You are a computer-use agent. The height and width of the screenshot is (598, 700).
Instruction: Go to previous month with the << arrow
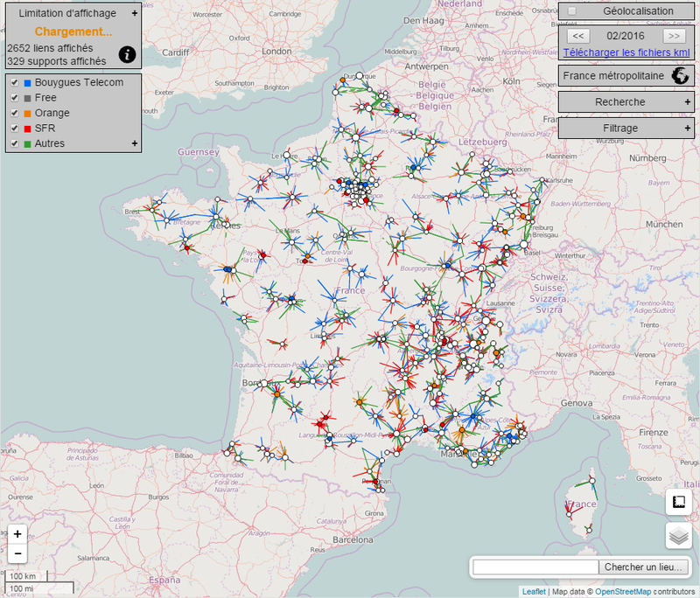(577, 36)
